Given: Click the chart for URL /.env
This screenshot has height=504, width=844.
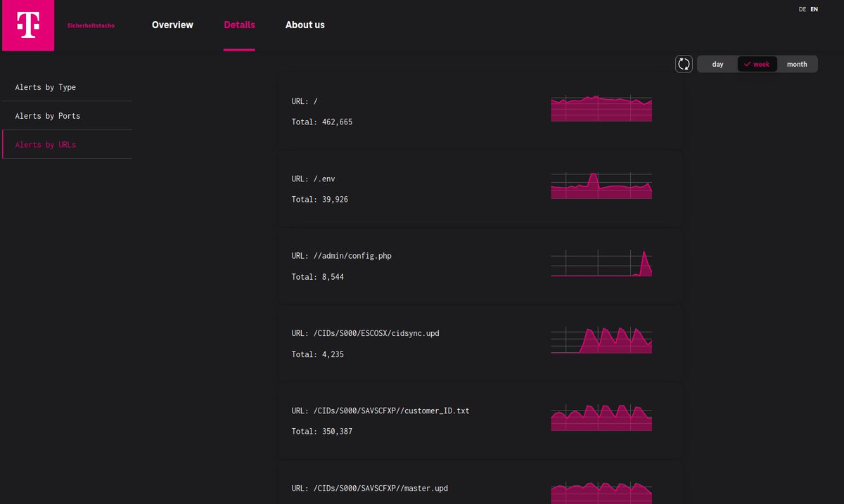Looking at the screenshot, I should pos(601,185).
